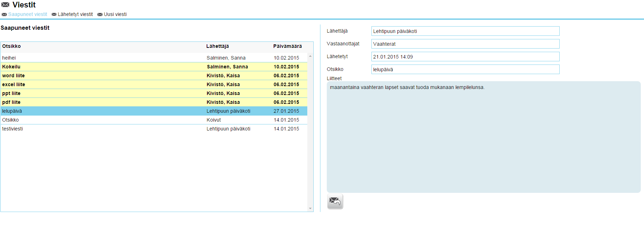Click envelope icon next to Uusi viesti

tap(100, 15)
